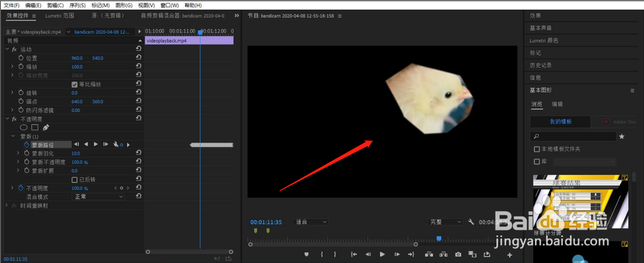Track selected mask forward
The image size is (644, 263).
click(x=96, y=145)
